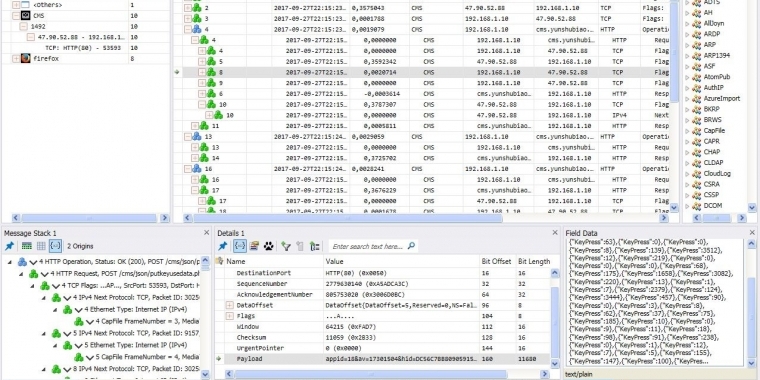Select gray grid layout icon in Message Stack

(41, 246)
